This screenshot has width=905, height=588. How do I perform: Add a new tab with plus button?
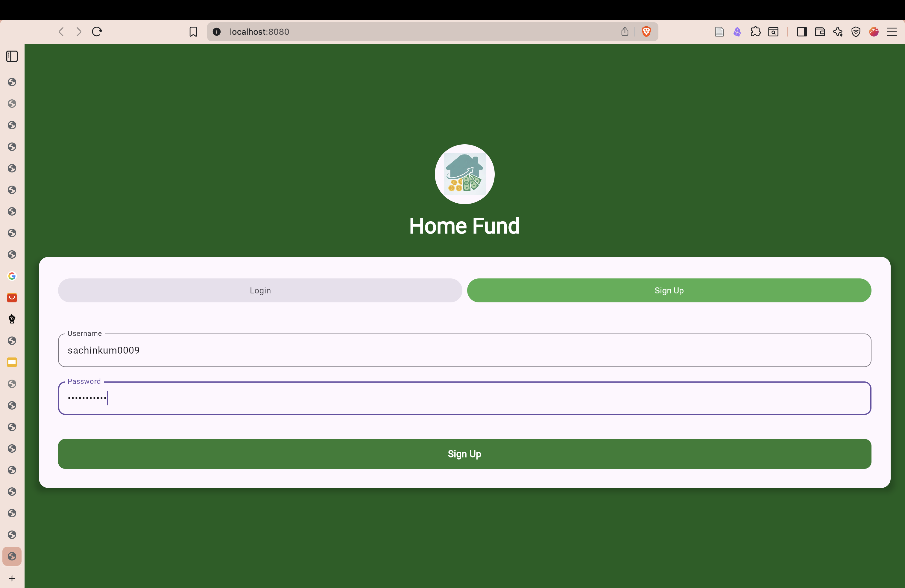tap(12, 578)
